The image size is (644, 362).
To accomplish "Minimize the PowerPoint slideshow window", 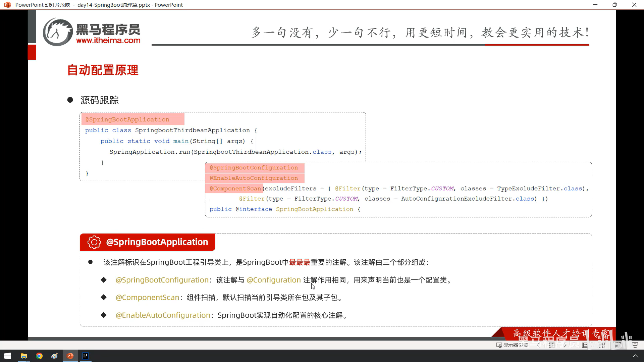I will (595, 5).
